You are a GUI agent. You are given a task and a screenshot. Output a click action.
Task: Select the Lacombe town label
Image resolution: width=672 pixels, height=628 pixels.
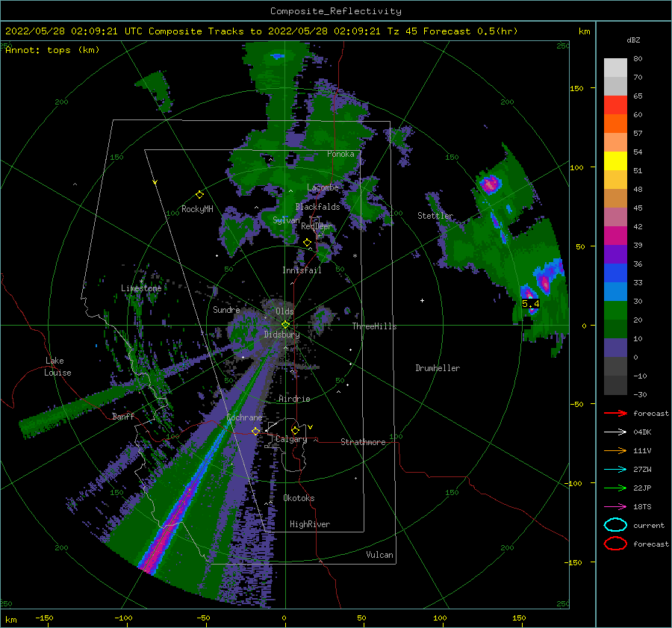point(323,187)
